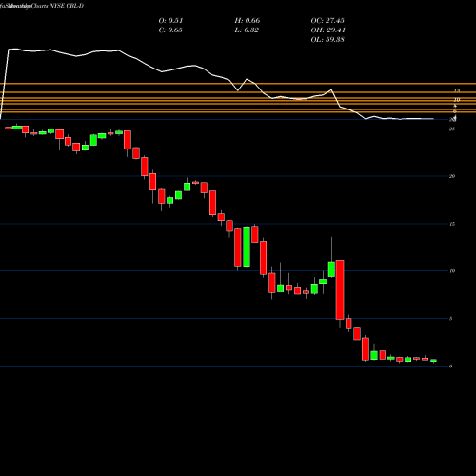The width and height of the screenshot is (476, 476).
Task: Click the 5 price axis label
Action: point(450,319)
